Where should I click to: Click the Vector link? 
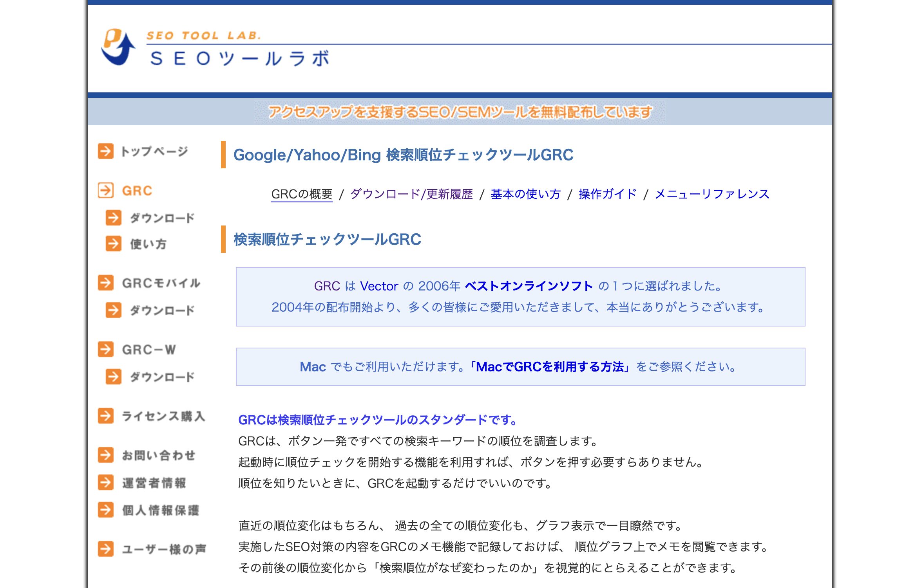(x=379, y=286)
